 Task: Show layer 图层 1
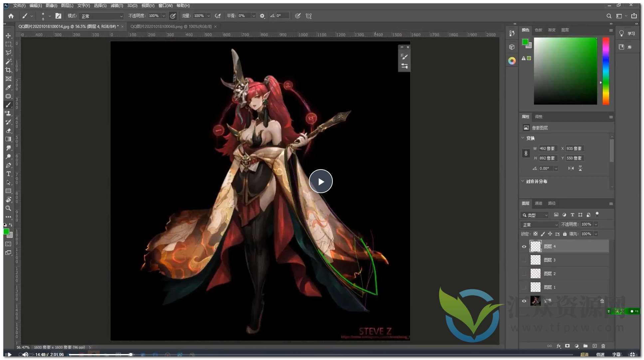[524, 287]
